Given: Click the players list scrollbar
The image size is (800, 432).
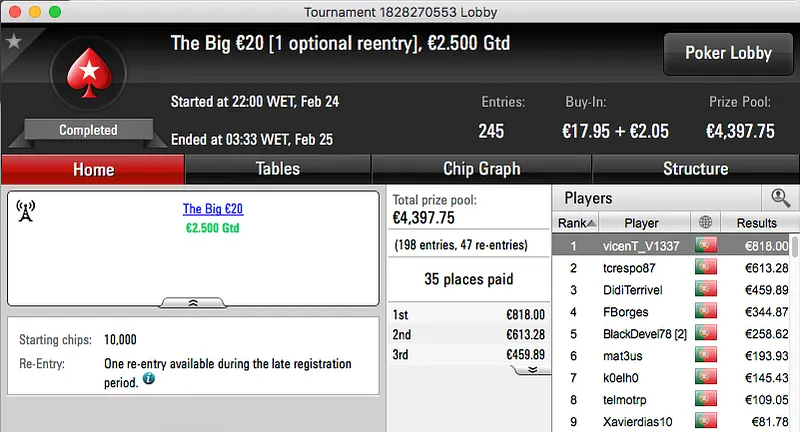Looking at the screenshot, I should click(795, 330).
